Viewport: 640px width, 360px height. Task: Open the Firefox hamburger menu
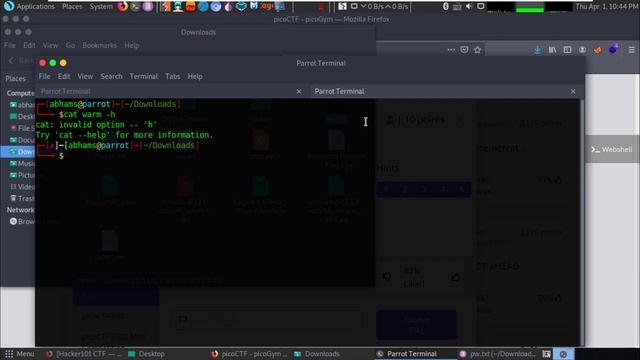[631, 50]
